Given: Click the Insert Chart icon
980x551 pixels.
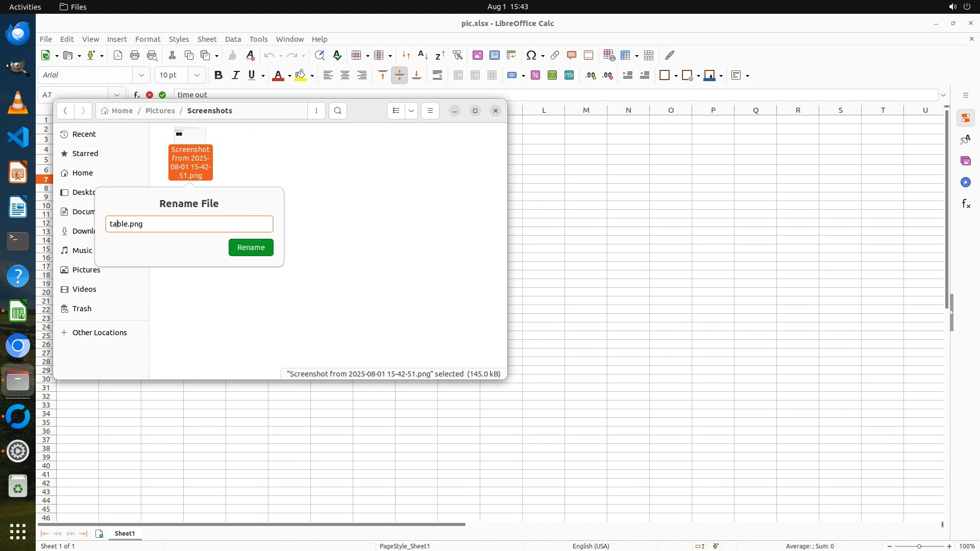Looking at the screenshot, I should pos(494,55).
